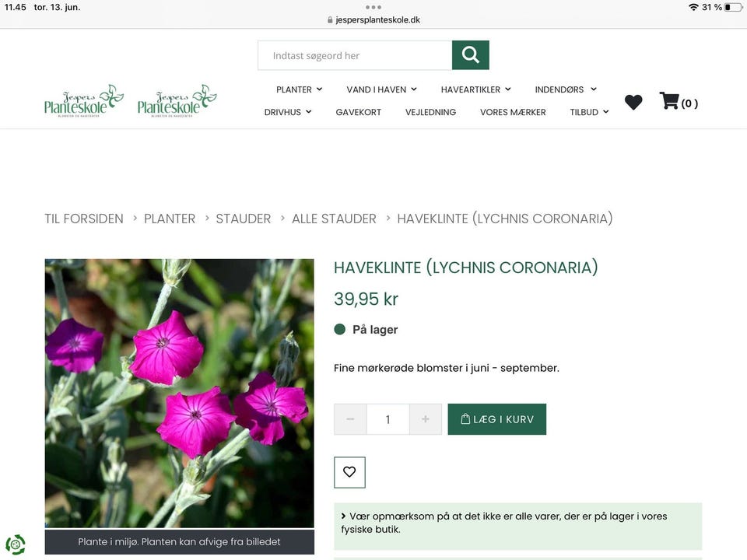This screenshot has width=747, height=560.
Task: Click the black wishlist heart icon
Action: coord(633,101)
